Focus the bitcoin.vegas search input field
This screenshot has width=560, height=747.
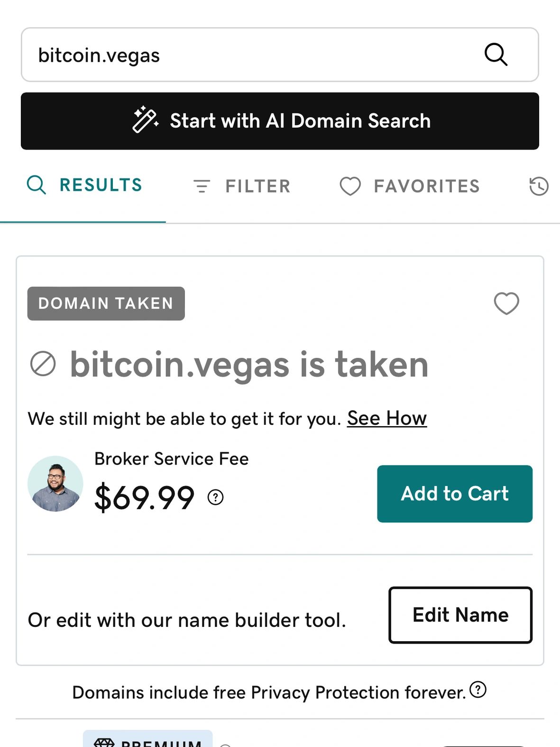[x=247, y=55]
